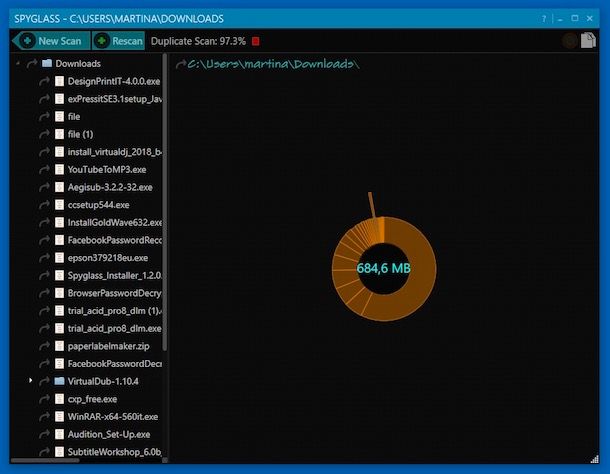Start a New Scan

pos(51,41)
